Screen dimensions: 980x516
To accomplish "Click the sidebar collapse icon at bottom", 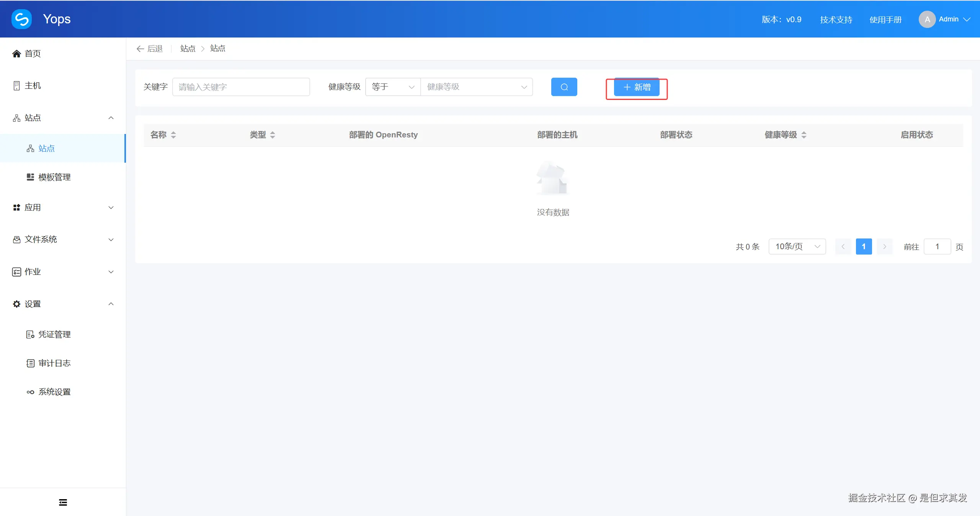I will 63,502.
